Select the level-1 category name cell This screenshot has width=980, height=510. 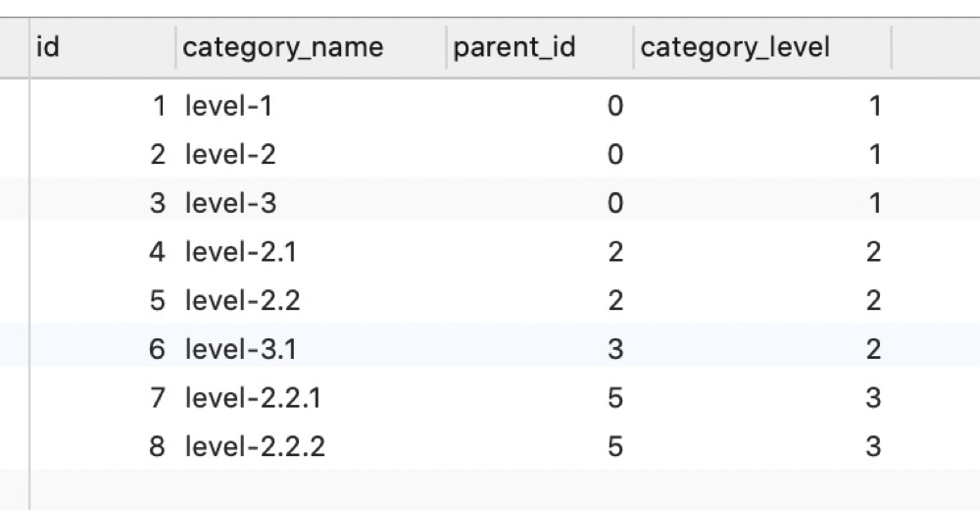(x=312, y=105)
